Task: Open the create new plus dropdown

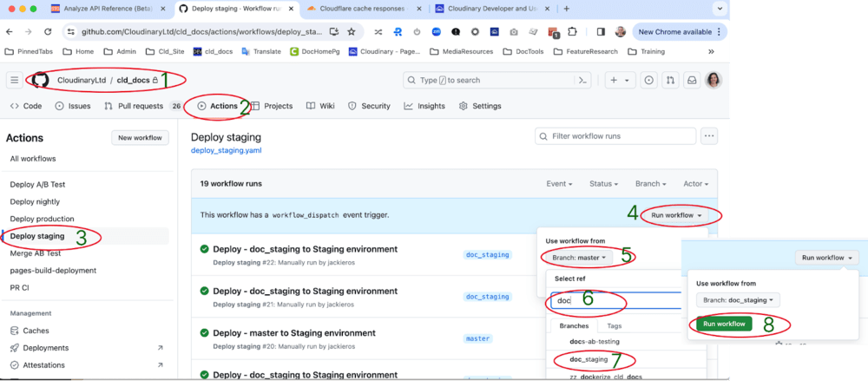Action: (620, 81)
